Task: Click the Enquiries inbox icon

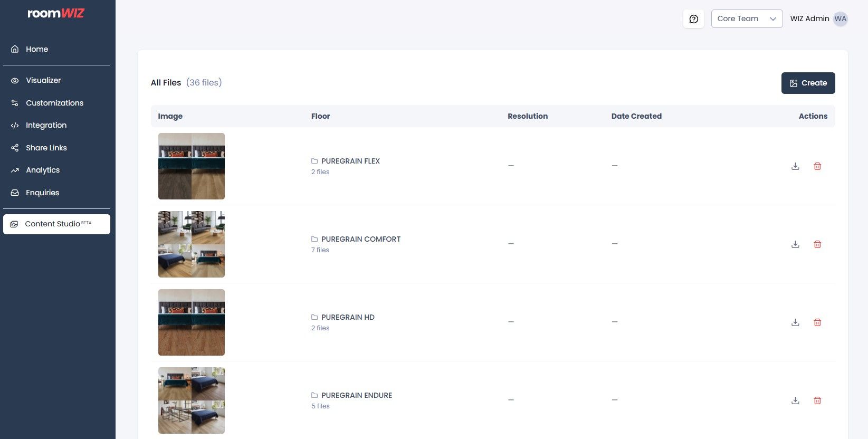Action: tap(15, 193)
